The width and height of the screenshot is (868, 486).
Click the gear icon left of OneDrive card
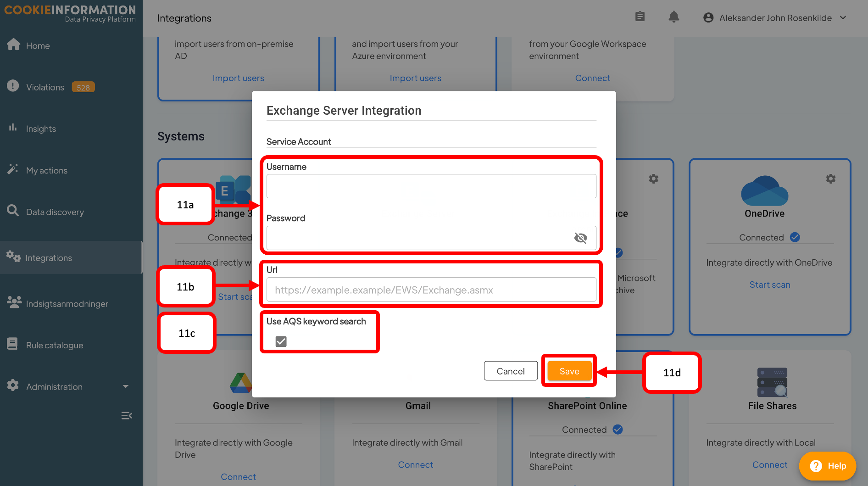pyautogui.click(x=653, y=179)
